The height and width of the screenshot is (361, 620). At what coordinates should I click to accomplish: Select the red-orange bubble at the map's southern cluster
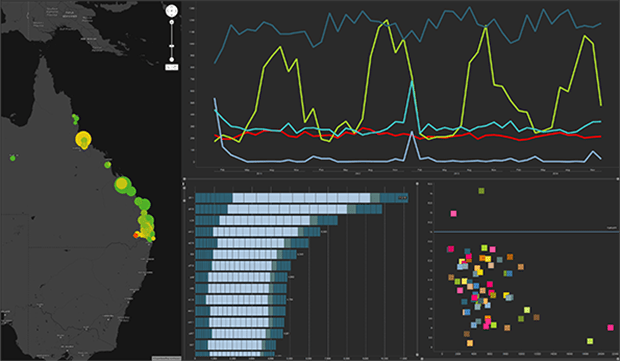pyautogui.click(x=136, y=235)
